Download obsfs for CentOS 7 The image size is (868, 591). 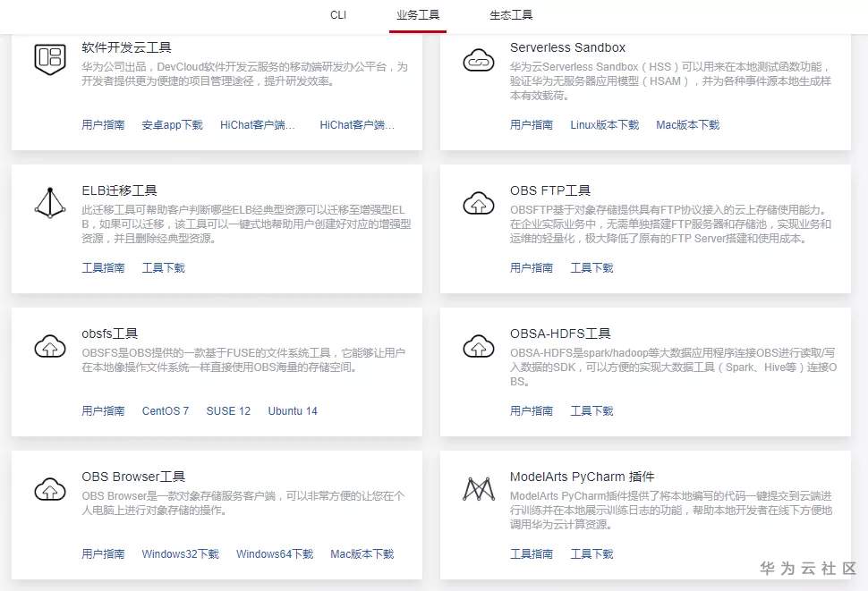point(166,411)
